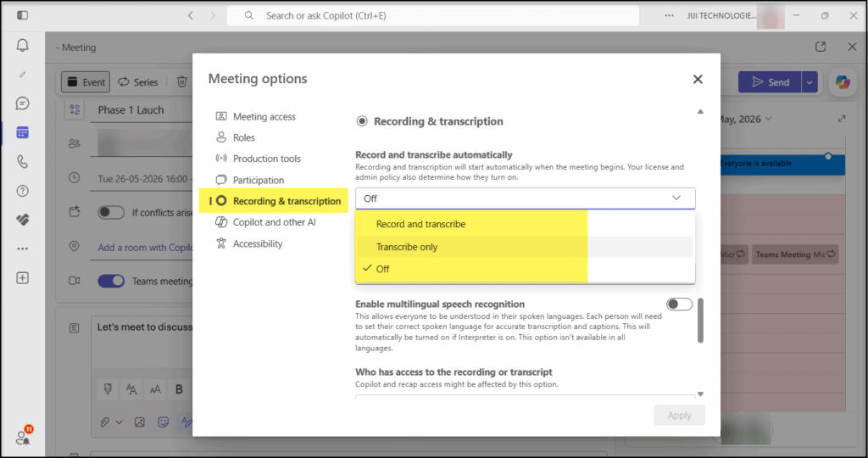Close the Meeting pane with X

[852, 47]
